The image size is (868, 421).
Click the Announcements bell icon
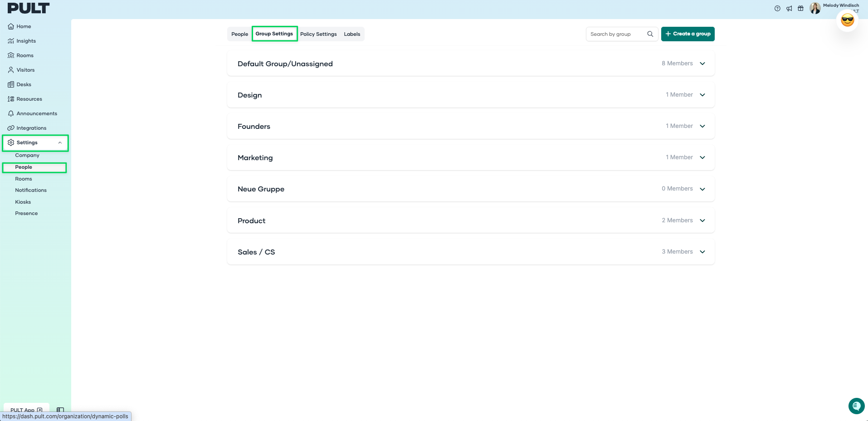(x=11, y=113)
